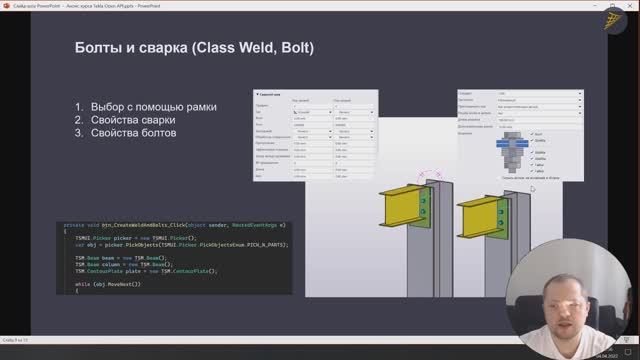Click slide title Болты и сварка

194,48
